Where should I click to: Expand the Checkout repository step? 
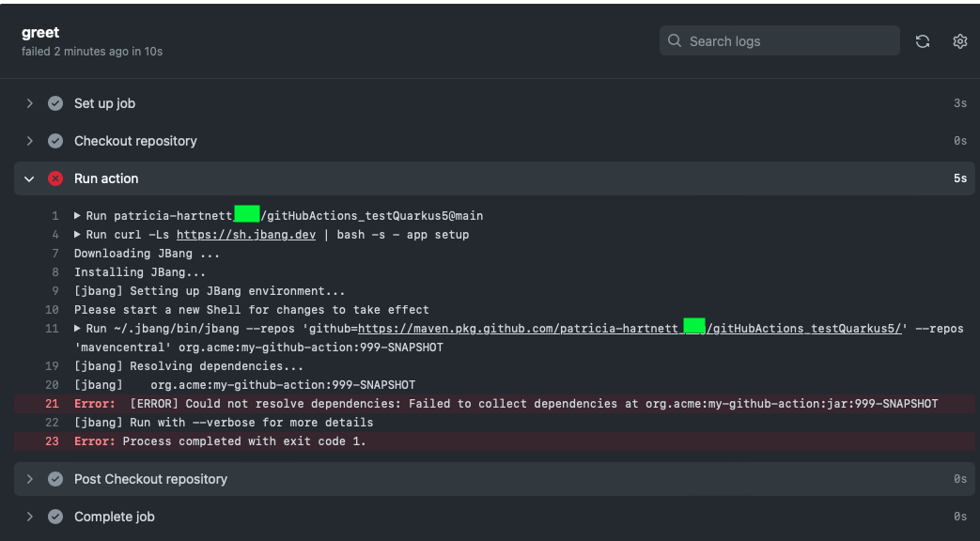pos(28,141)
